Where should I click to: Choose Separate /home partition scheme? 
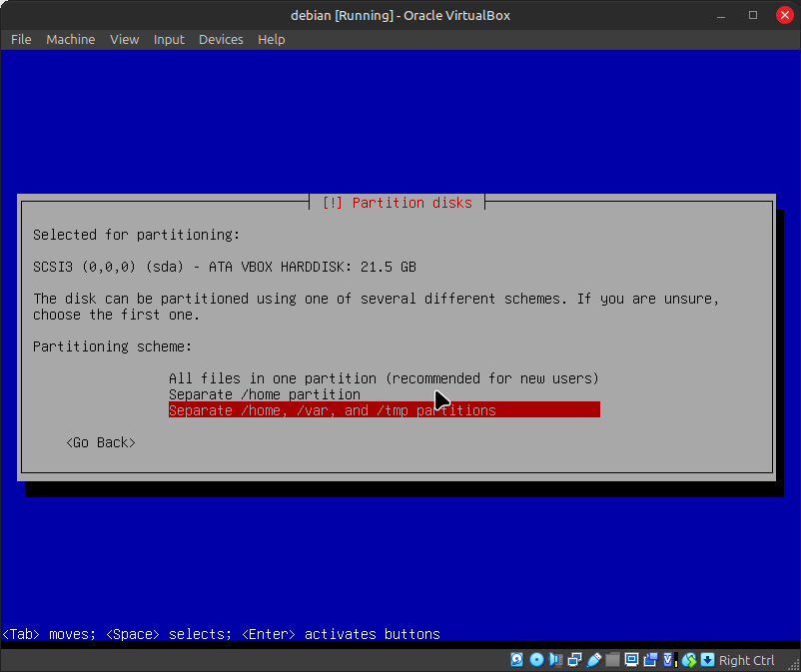[x=265, y=394]
